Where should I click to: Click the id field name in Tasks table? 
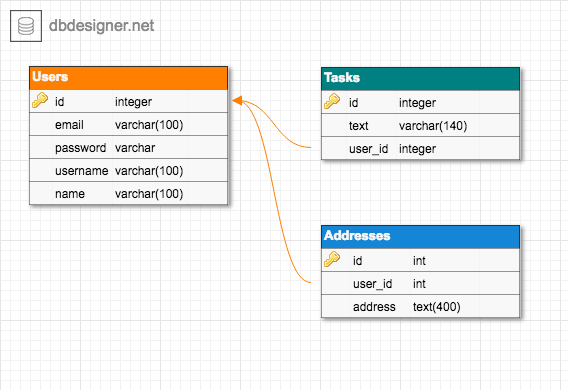[354, 103]
